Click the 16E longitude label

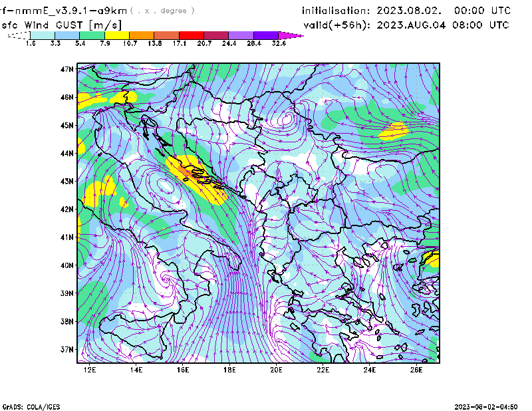[x=183, y=370]
